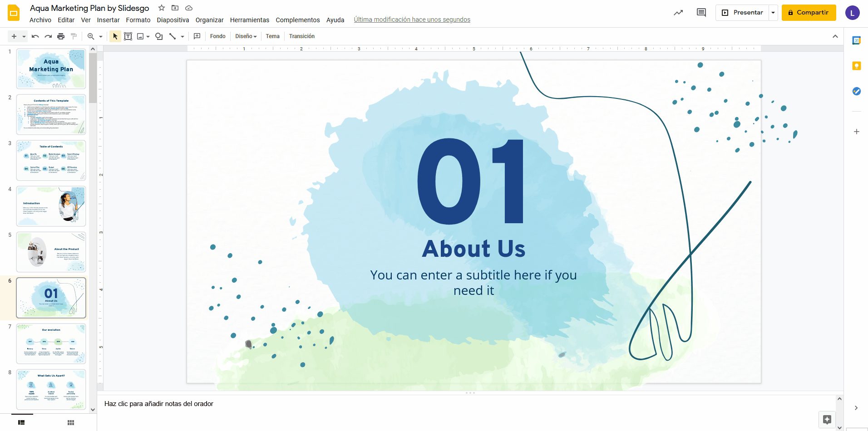Check the cloud save status icon
This screenshot has height=431, width=868.
coord(189,8)
